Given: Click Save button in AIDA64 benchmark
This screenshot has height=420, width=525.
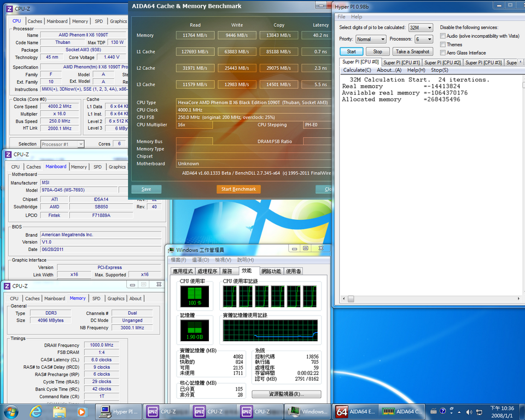Looking at the screenshot, I should pos(147,189).
